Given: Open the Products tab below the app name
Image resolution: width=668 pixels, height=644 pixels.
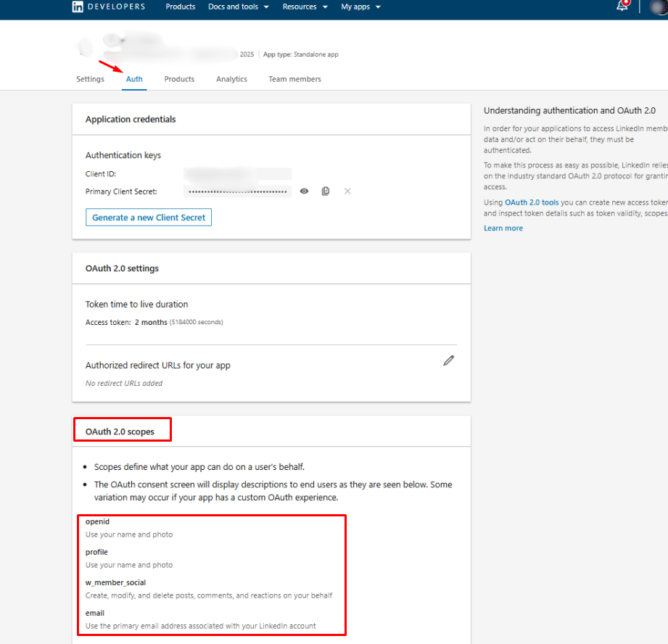Looking at the screenshot, I should [x=179, y=79].
